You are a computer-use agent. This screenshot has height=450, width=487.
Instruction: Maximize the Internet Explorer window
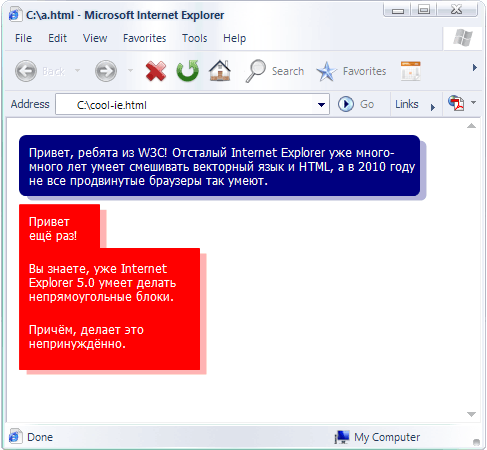[x=424, y=10]
